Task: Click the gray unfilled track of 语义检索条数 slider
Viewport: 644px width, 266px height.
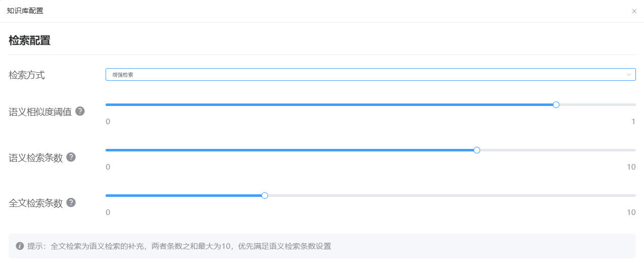Action: (x=556, y=150)
